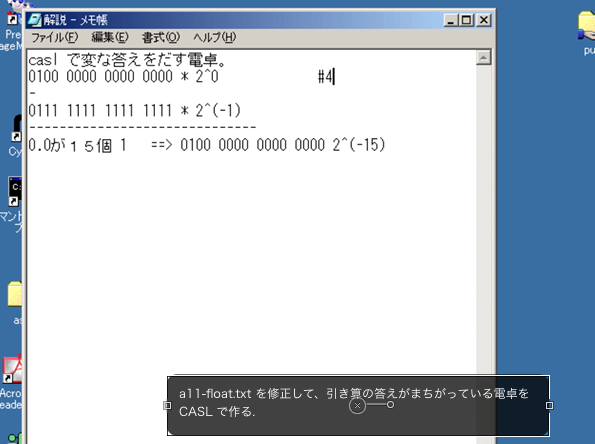Screen dimensions: 595x444
Task: Click the Notepad icon in title bar
Action: (x=35, y=20)
